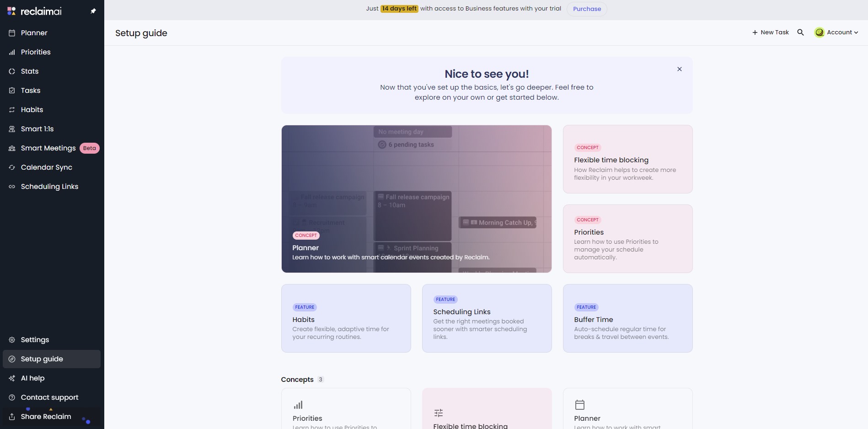Click the plus icon beside New Task
The image size is (868, 429).
[x=755, y=32]
